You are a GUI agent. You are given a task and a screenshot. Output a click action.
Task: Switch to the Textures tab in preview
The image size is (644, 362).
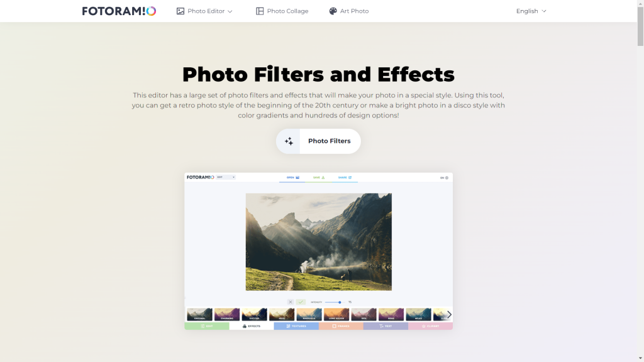pyautogui.click(x=296, y=326)
